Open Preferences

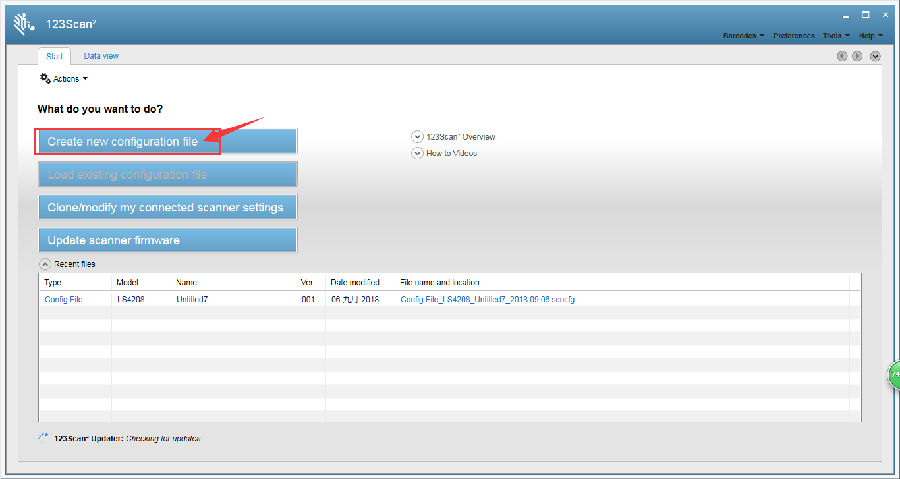(794, 36)
